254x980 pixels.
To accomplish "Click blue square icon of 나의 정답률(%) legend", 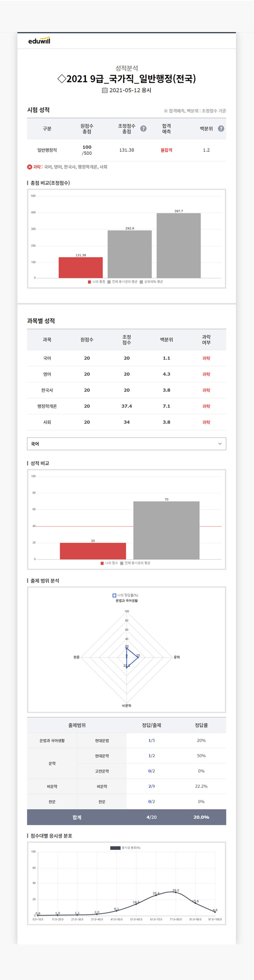I will [114, 596].
